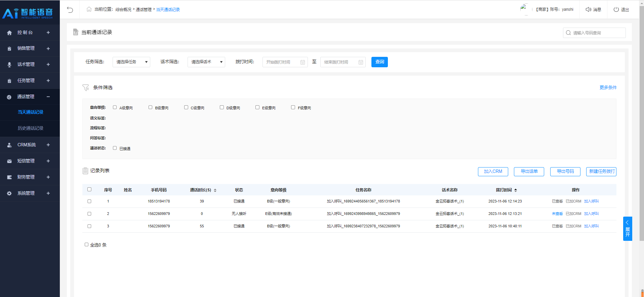Click the search magnifier icon
Viewport: 644px width, 297px height.
pos(568,33)
